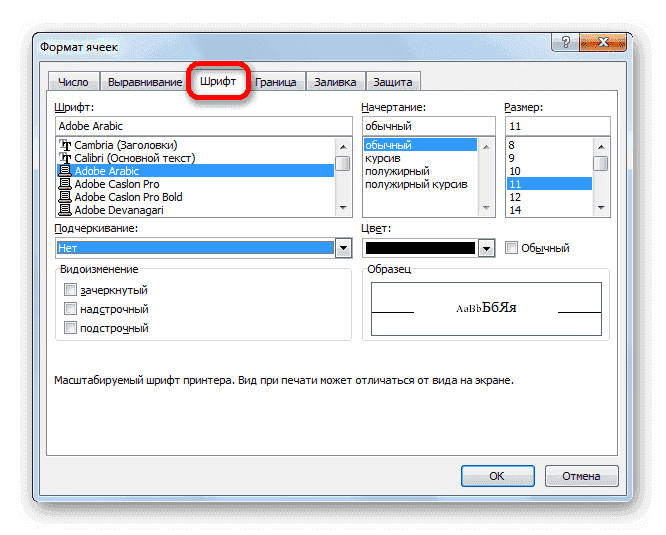Click the printer font icon beside Adobe Devanagari
This screenshot has height=535, width=666.
click(x=66, y=210)
